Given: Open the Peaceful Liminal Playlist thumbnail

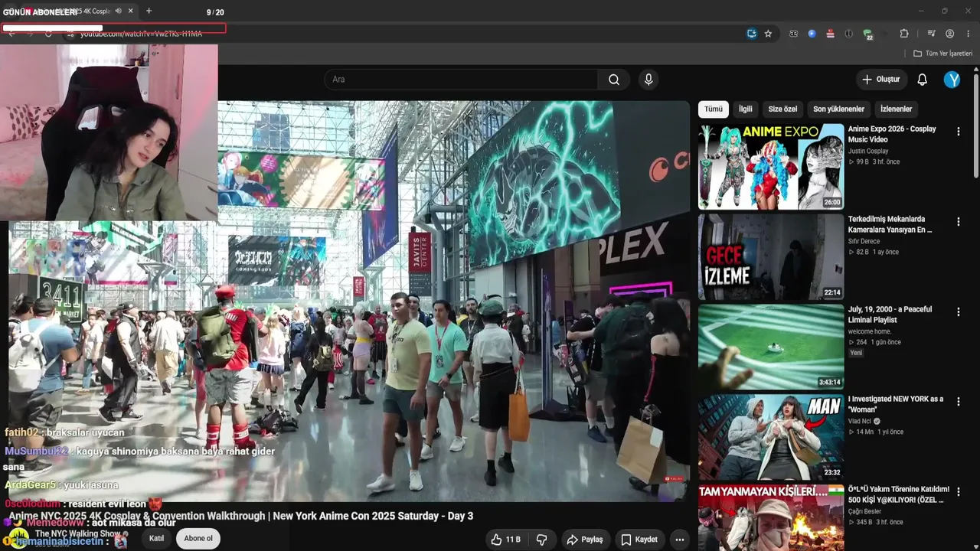Looking at the screenshot, I should tap(771, 347).
